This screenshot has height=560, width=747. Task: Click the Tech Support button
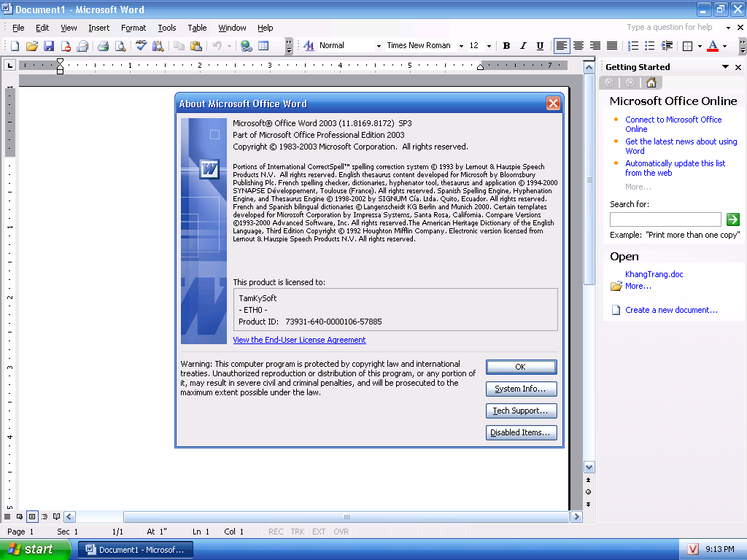(x=521, y=411)
